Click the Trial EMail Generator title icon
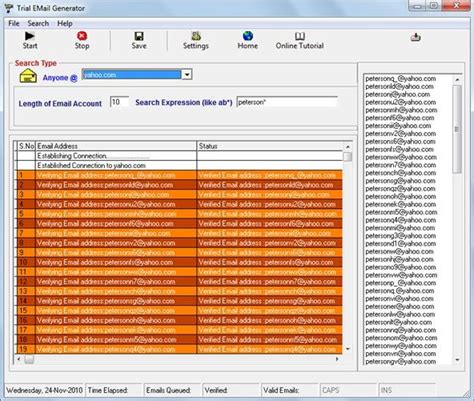The height and width of the screenshot is (401, 474). click(9, 8)
